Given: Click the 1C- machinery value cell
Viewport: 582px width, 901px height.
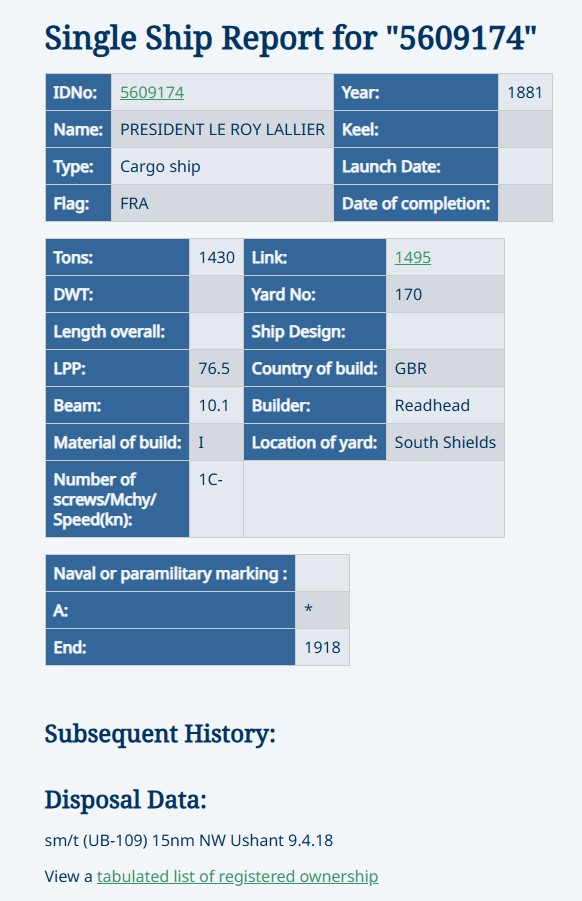Looking at the screenshot, I should pos(217,499).
